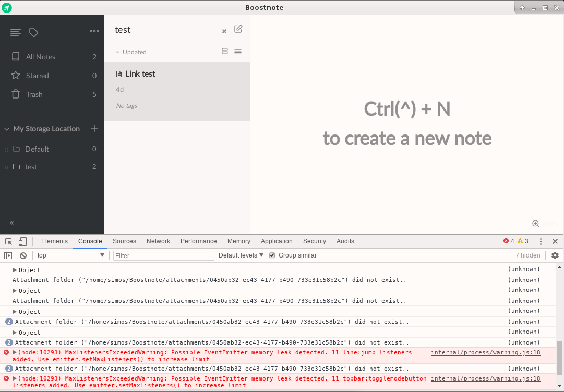Expand the first Object entry
Screen dimensions: 564x392
click(x=15, y=270)
